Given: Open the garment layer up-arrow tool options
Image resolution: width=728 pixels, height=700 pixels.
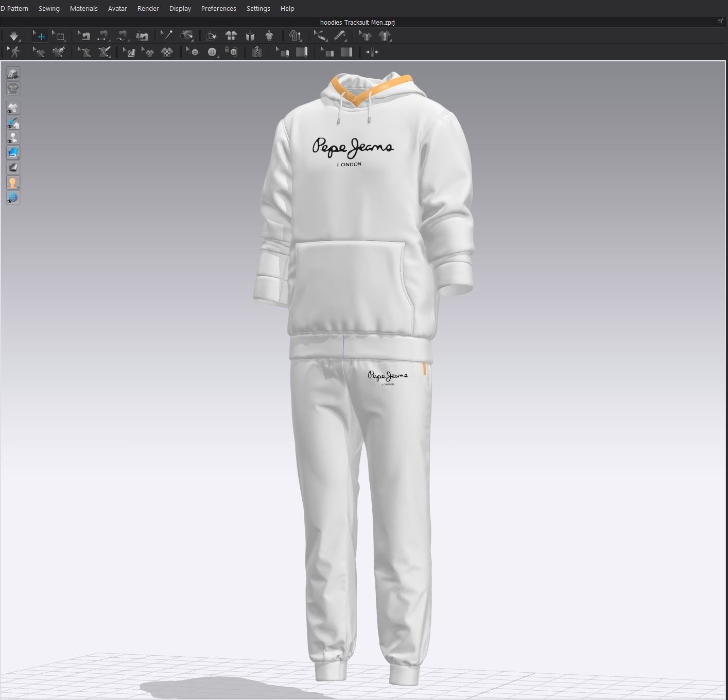Looking at the screenshot, I should tap(296, 36).
